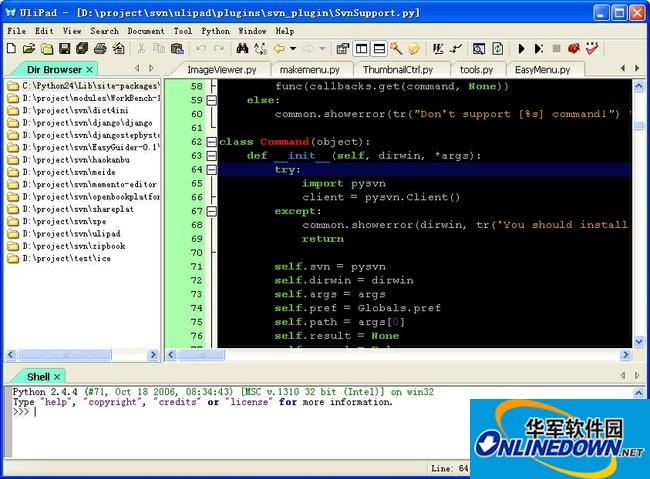
Task: Run the script with the play icon
Action: [x=521, y=49]
